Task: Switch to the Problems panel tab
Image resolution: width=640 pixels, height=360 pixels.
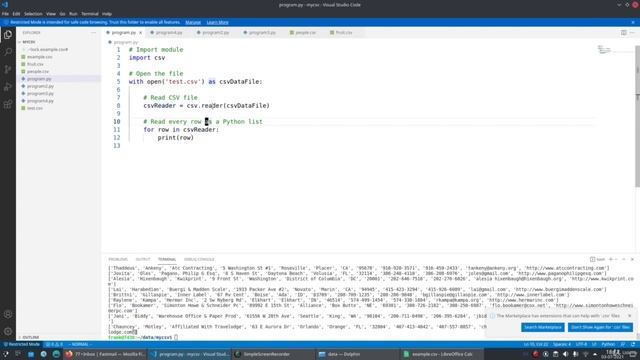Action: pos(118,259)
